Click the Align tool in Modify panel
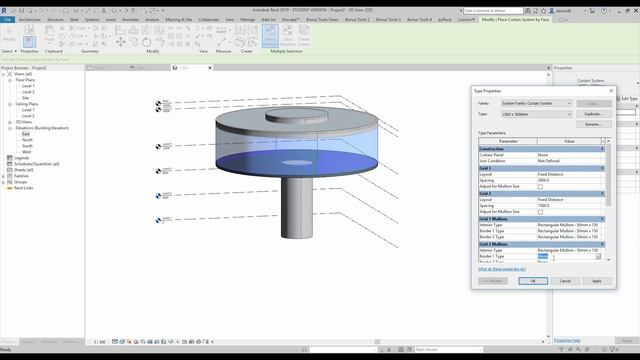Screen dimensions: 640x360 120,30
